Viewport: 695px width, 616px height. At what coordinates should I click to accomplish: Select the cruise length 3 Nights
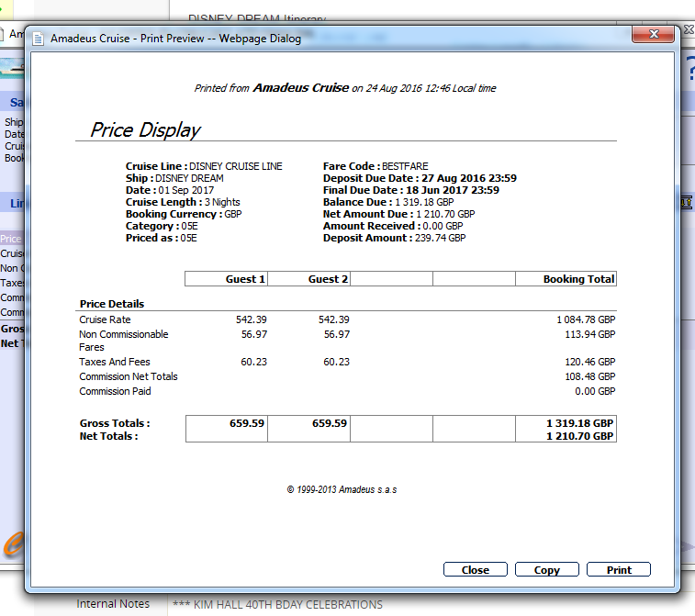(x=222, y=202)
